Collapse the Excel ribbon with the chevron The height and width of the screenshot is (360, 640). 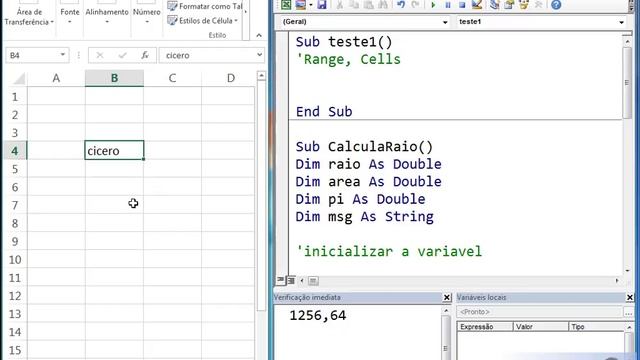click(259, 36)
